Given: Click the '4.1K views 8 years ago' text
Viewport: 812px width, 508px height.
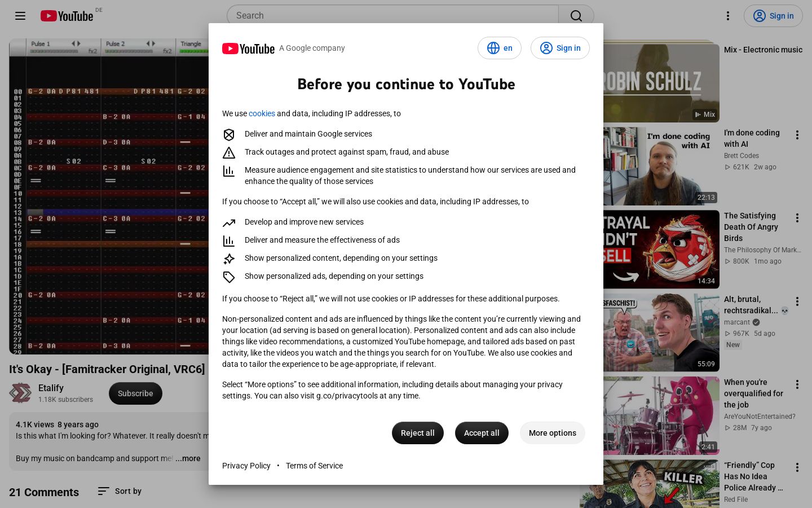Looking at the screenshot, I should (x=57, y=424).
